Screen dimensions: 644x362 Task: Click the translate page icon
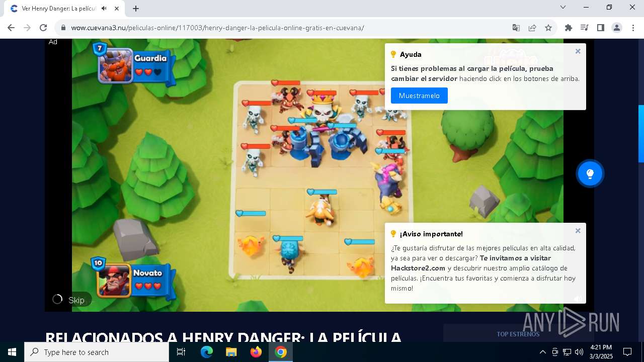(x=516, y=28)
